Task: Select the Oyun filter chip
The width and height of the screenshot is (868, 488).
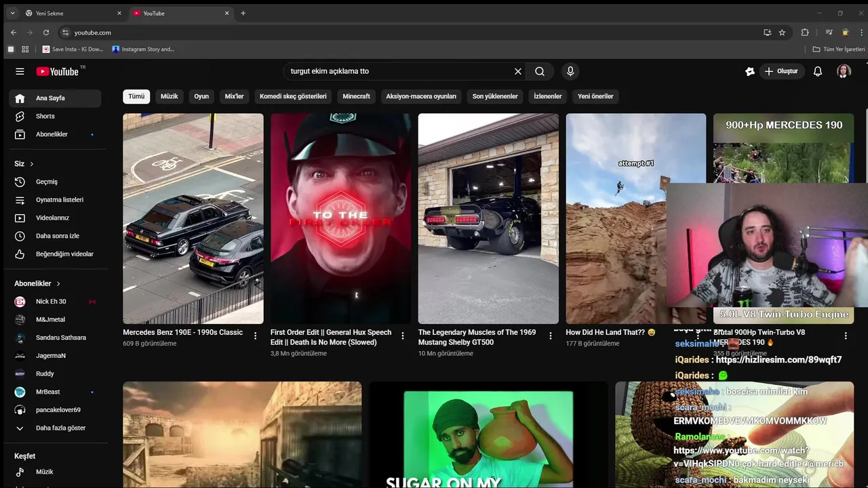Action: [x=201, y=96]
